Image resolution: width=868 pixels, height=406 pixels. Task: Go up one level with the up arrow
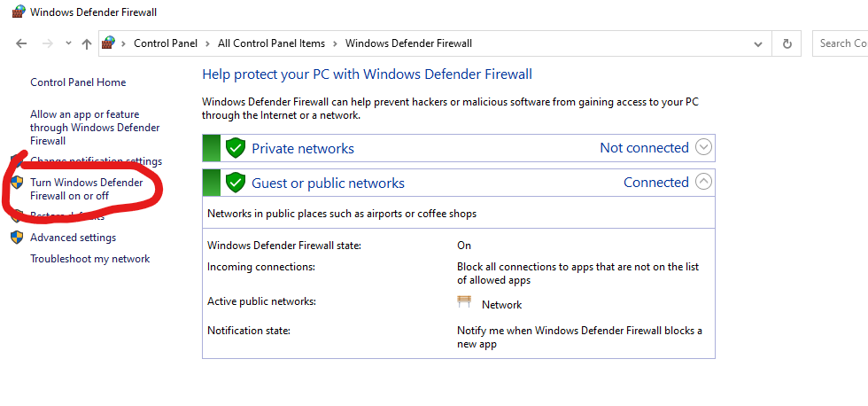tap(86, 43)
